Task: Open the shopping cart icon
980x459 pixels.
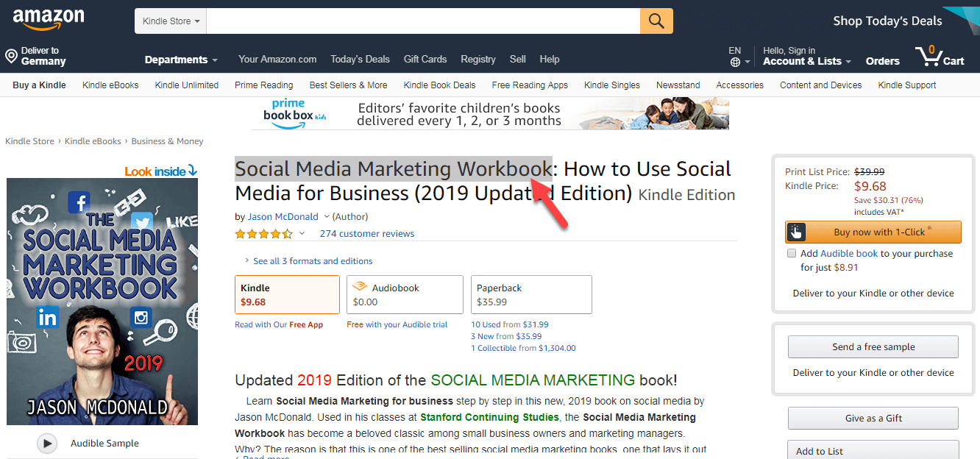Action: (x=930, y=56)
